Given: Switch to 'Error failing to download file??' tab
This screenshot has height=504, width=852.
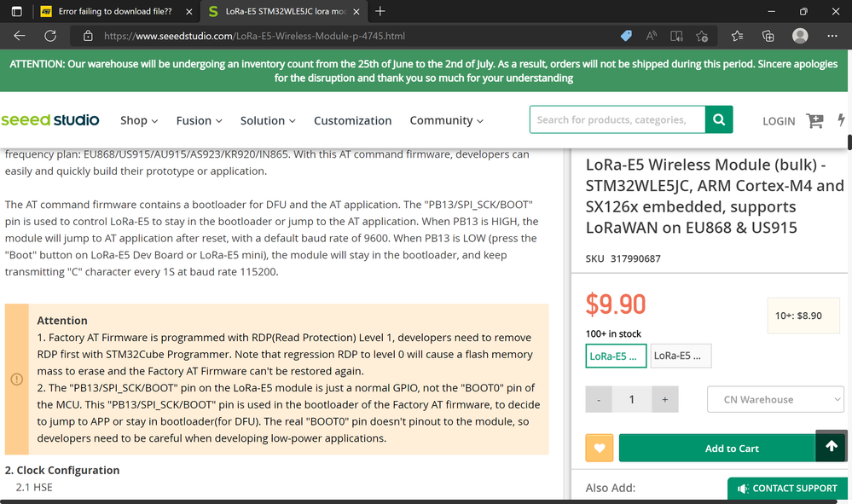Looking at the screenshot, I should click(x=114, y=11).
